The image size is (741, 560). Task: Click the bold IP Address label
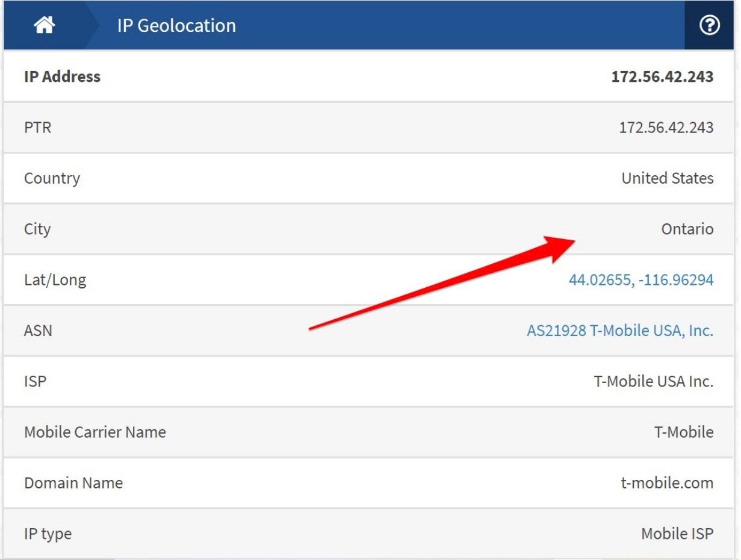(x=61, y=76)
